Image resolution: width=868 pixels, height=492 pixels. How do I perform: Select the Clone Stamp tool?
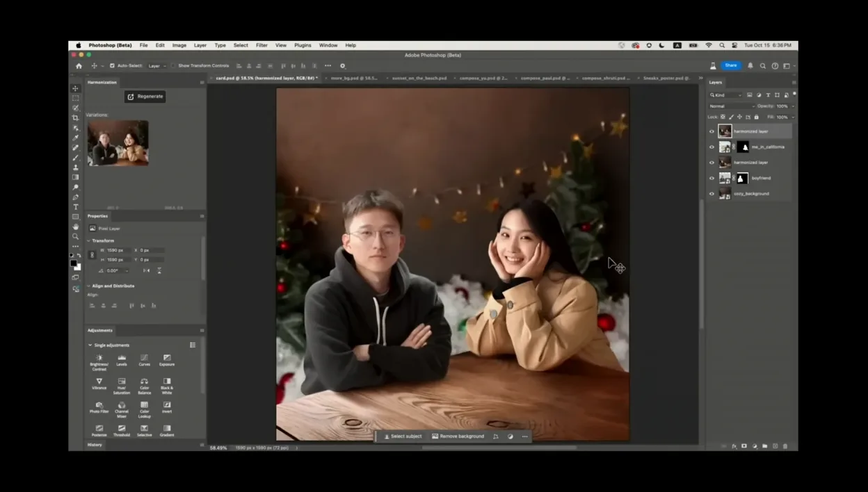(76, 167)
